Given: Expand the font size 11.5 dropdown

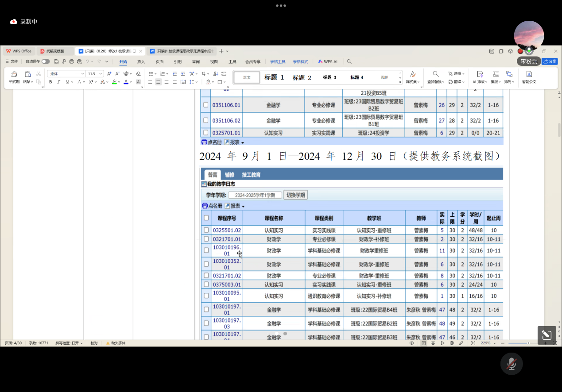Looking at the screenshot, I should 101,74.
